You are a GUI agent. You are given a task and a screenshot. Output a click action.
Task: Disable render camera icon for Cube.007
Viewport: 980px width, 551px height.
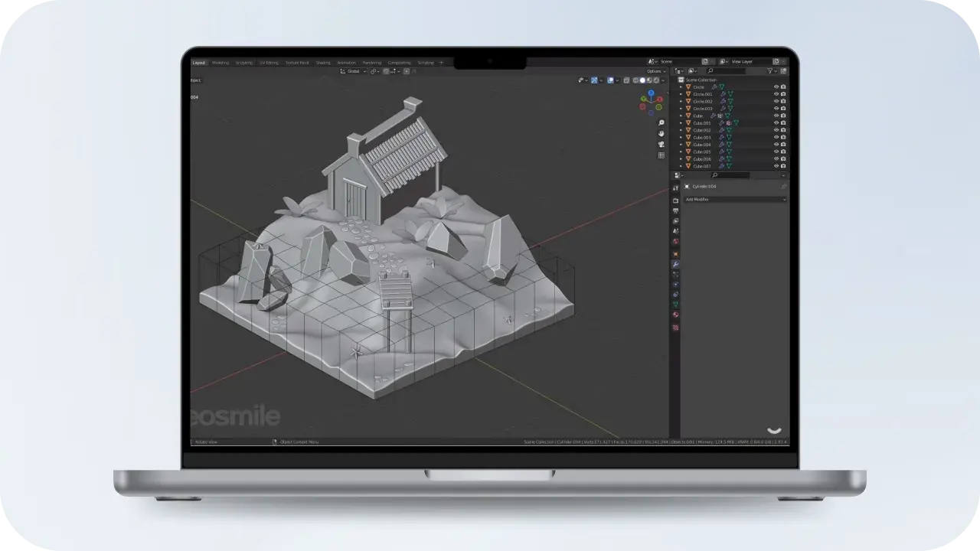click(783, 166)
